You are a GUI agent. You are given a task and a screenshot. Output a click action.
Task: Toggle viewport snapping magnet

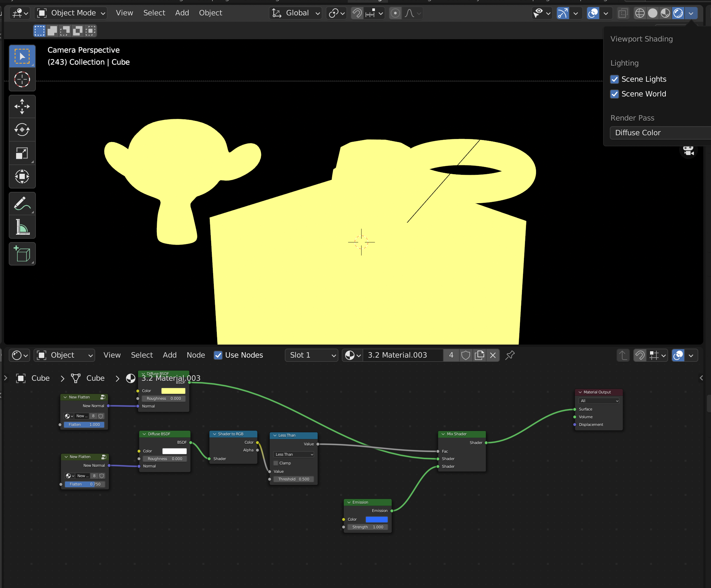357,13
